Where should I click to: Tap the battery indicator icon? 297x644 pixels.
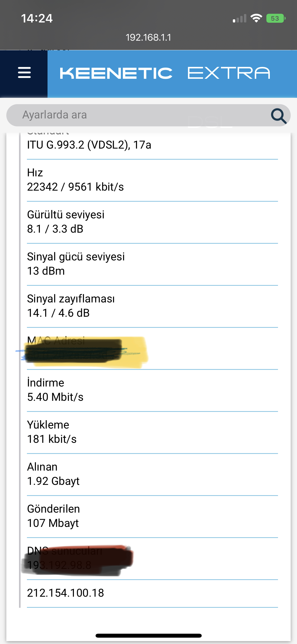tap(276, 18)
